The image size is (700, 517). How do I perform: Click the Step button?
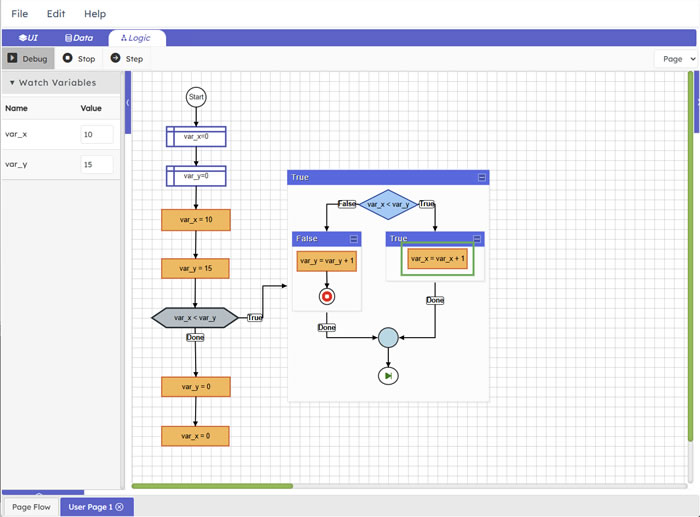coord(127,58)
